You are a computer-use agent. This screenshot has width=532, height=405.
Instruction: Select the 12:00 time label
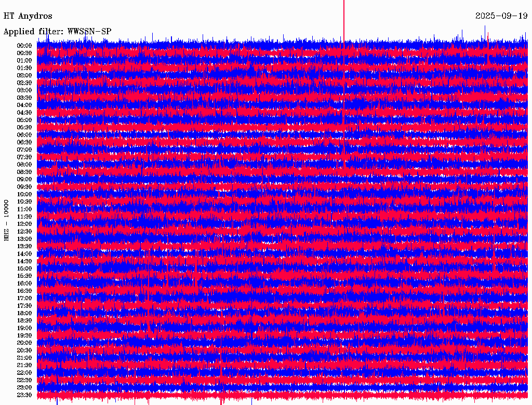coord(24,224)
